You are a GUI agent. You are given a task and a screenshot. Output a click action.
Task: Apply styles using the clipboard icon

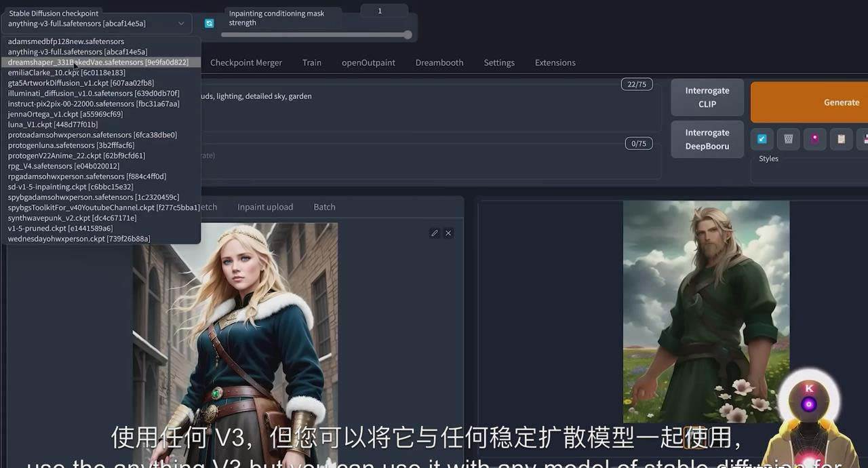(x=841, y=139)
